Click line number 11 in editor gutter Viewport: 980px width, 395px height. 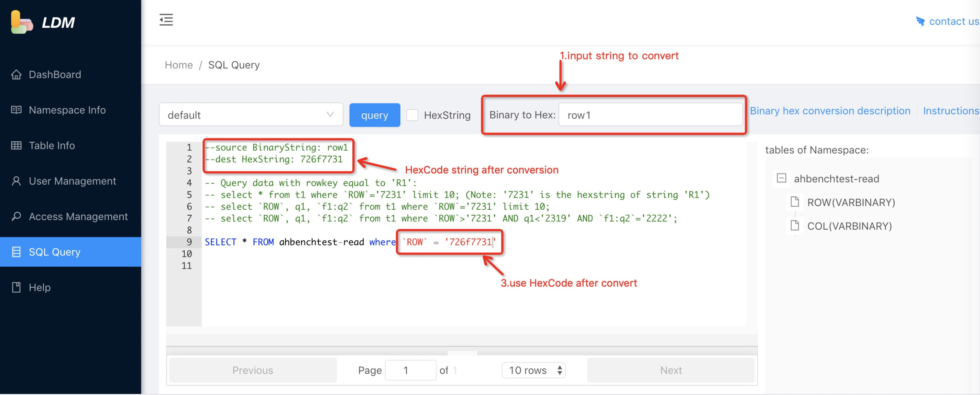tap(187, 265)
